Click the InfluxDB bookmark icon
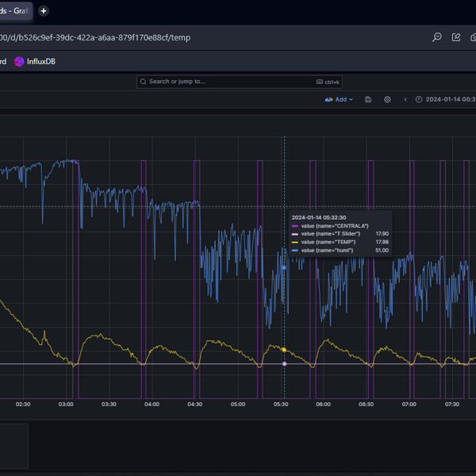This screenshot has height=476, width=476. pos(19,61)
